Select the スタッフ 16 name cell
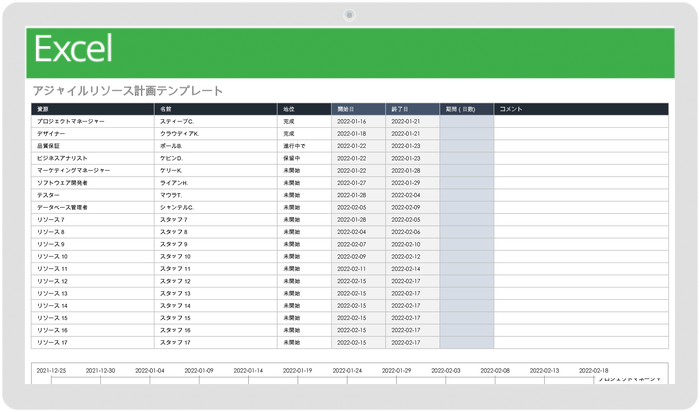The height and width of the screenshot is (412, 700). click(x=216, y=330)
